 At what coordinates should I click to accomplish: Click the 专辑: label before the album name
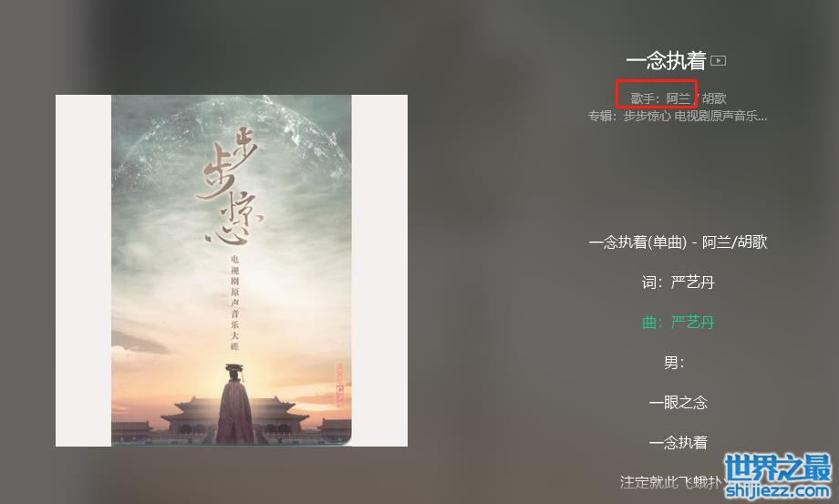tap(606, 116)
